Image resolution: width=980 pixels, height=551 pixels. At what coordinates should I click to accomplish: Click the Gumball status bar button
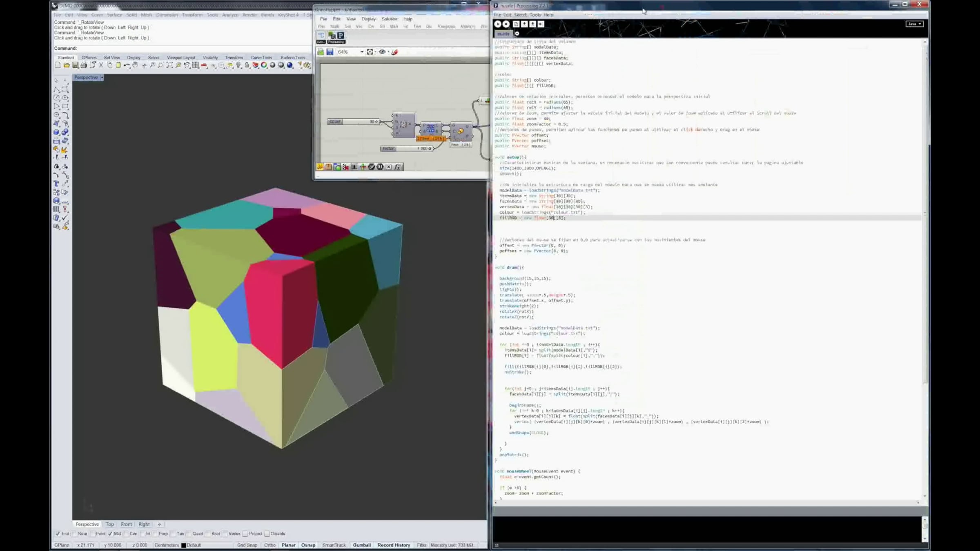(x=362, y=545)
